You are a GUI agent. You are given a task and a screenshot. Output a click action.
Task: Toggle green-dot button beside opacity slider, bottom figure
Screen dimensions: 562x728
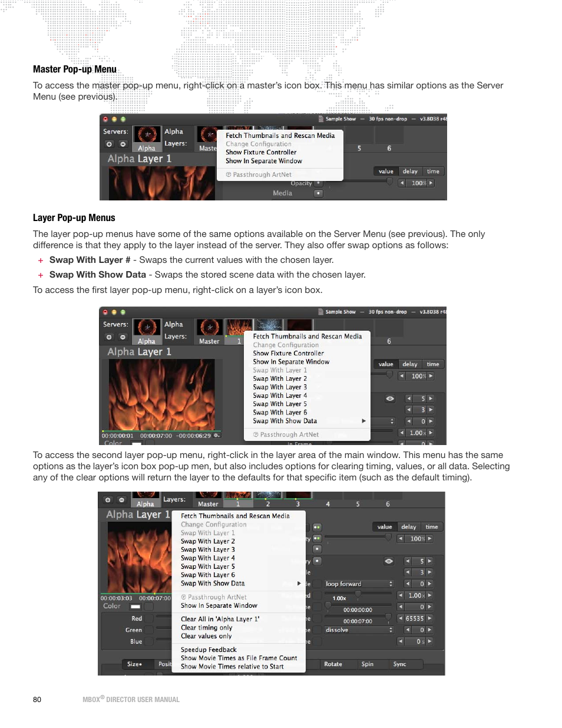(317, 538)
